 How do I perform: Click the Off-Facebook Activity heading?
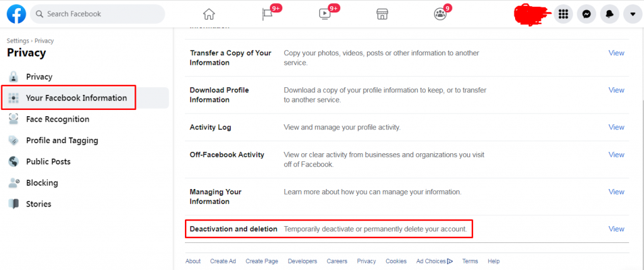[226, 154]
